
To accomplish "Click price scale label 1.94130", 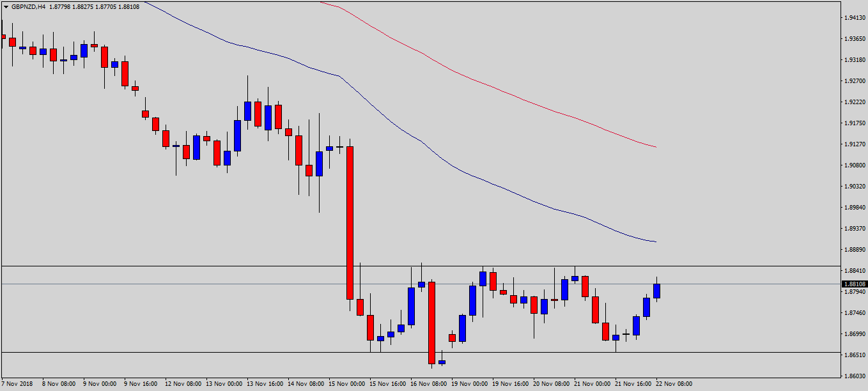I will click(x=855, y=18).
